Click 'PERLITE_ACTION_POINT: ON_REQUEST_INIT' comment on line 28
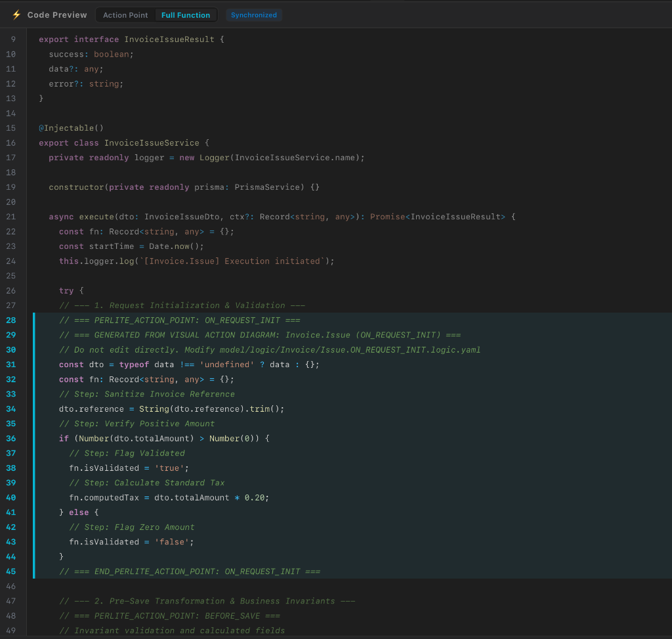Image resolution: width=672 pixels, height=639 pixels. [180, 320]
